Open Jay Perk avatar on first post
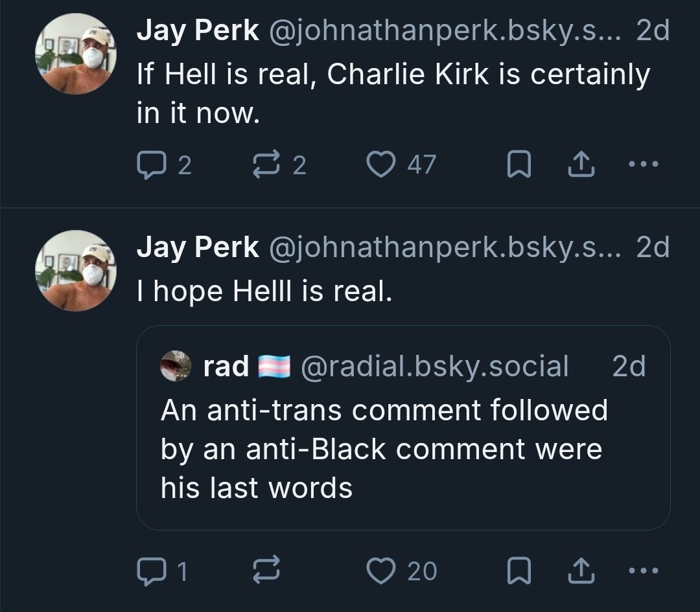The height and width of the screenshot is (612, 700). (76, 54)
